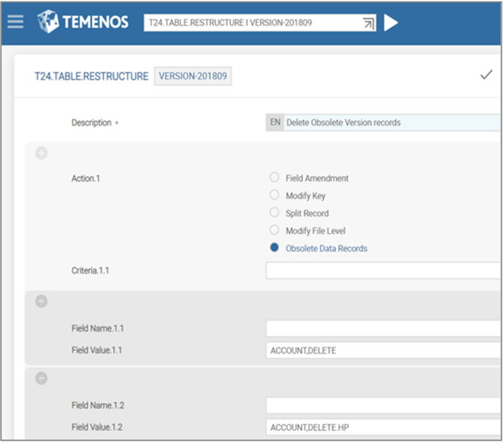Select the Obsolete Data Records option
The image size is (504, 443).
pos(275,248)
